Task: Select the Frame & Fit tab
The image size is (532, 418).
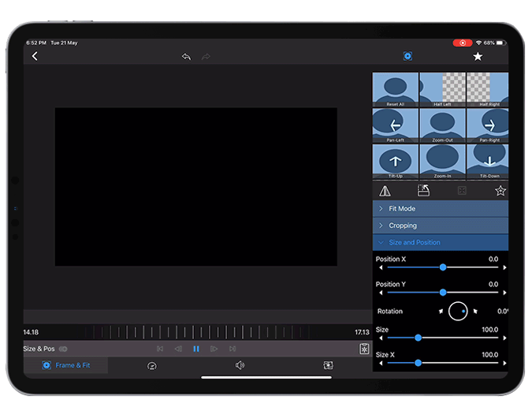Action: pyautogui.click(x=66, y=365)
